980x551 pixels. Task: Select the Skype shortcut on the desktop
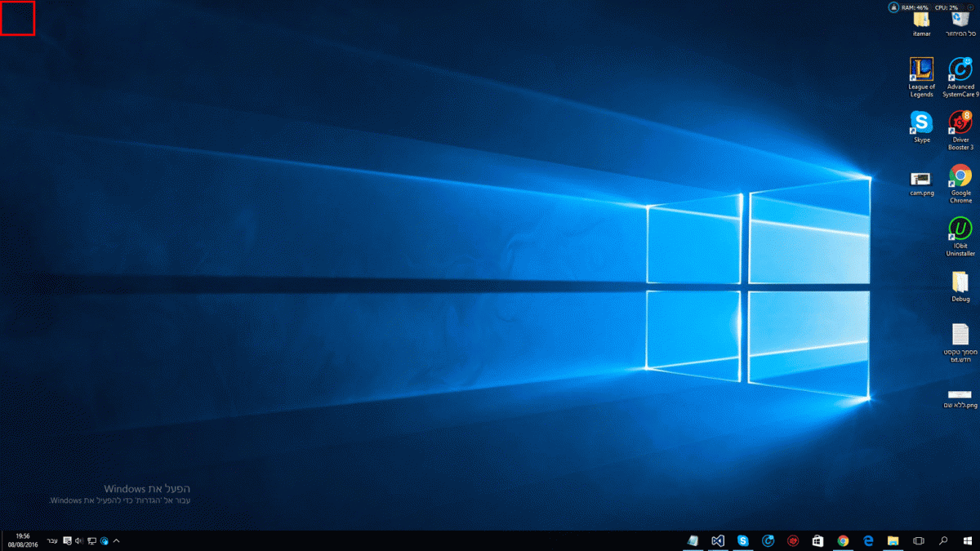point(921,127)
